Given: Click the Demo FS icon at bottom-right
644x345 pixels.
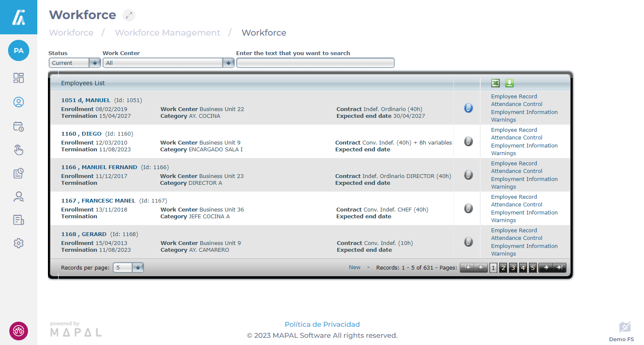Looking at the screenshot, I should click(625, 327).
